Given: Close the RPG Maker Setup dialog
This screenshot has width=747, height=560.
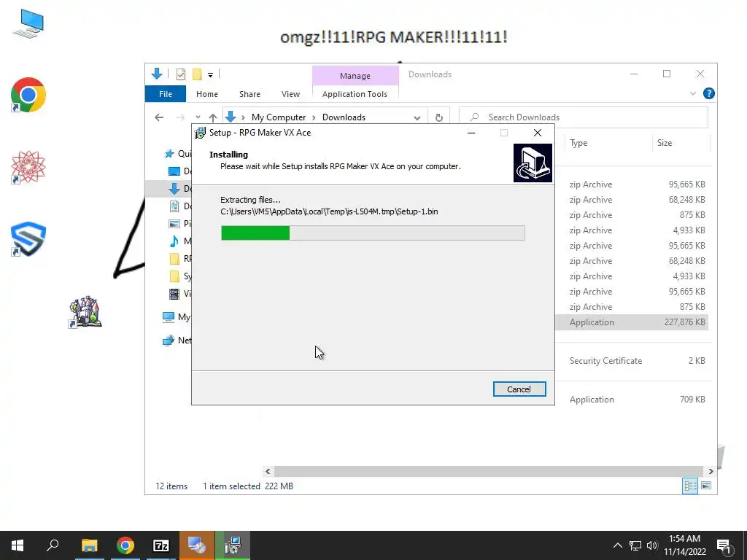Looking at the screenshot, I should tap(538, 133).
